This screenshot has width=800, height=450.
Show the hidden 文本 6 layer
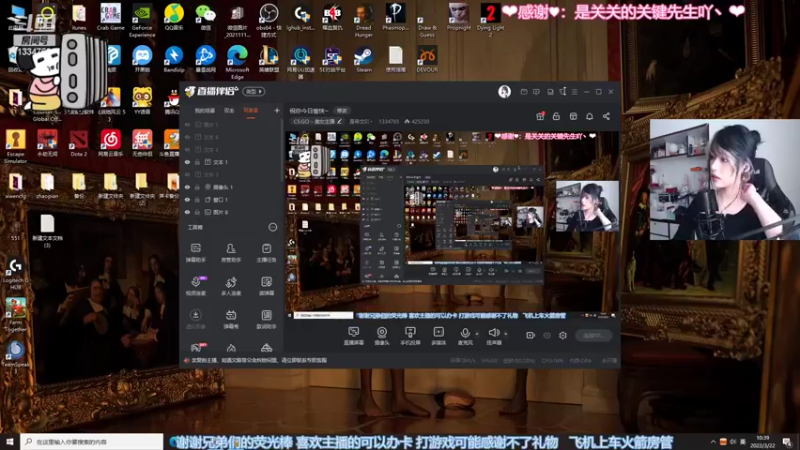click(x=187, y=137)
